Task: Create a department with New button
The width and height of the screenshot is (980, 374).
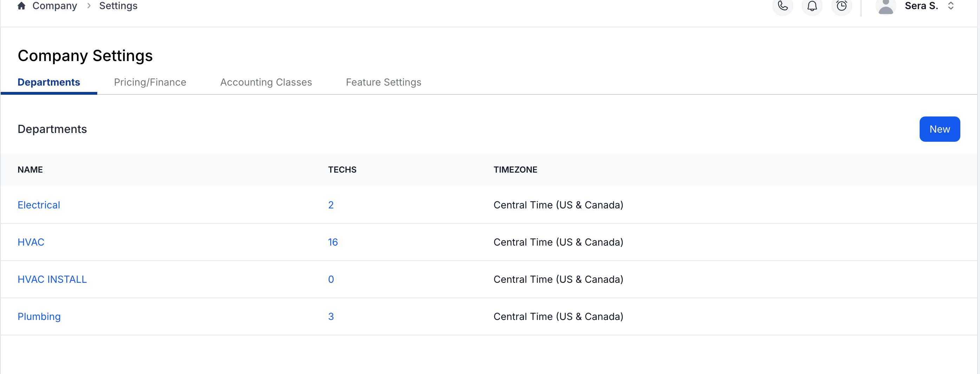Action: coord(940,129)
